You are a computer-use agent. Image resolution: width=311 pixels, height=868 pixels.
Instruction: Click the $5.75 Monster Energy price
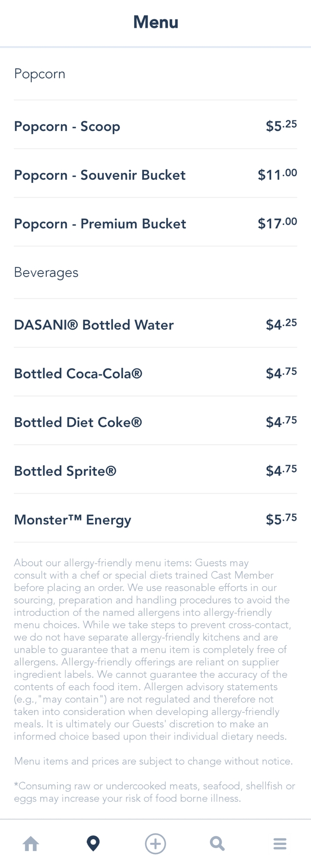tap(281, 520)
